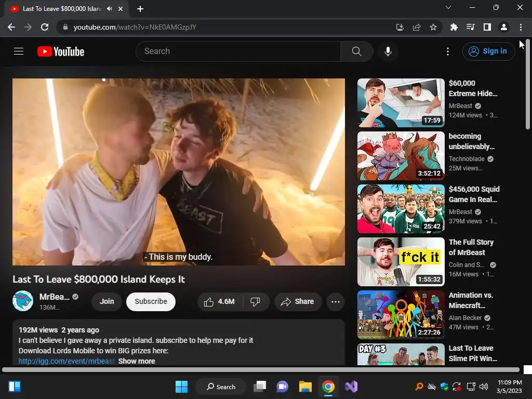This screenshot has height=399, width=532.
Task: Click the horizontal scrollbar at bottom
Action: click(x=261, y=369)
